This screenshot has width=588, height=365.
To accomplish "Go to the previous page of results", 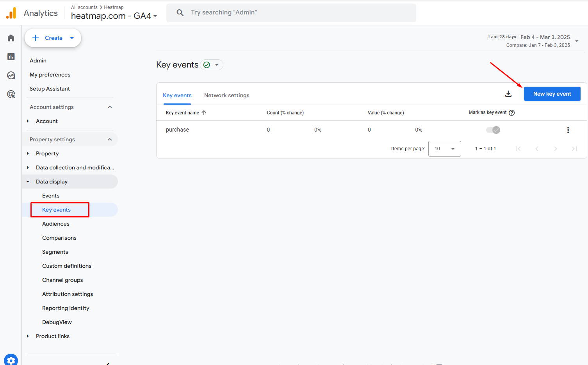I will (x=537, y=149).
